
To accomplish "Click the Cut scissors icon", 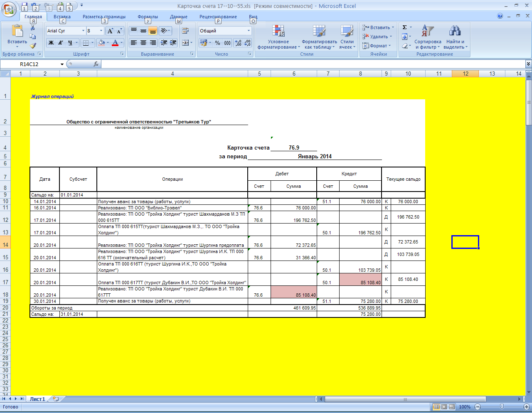I will tap(33, 28).
